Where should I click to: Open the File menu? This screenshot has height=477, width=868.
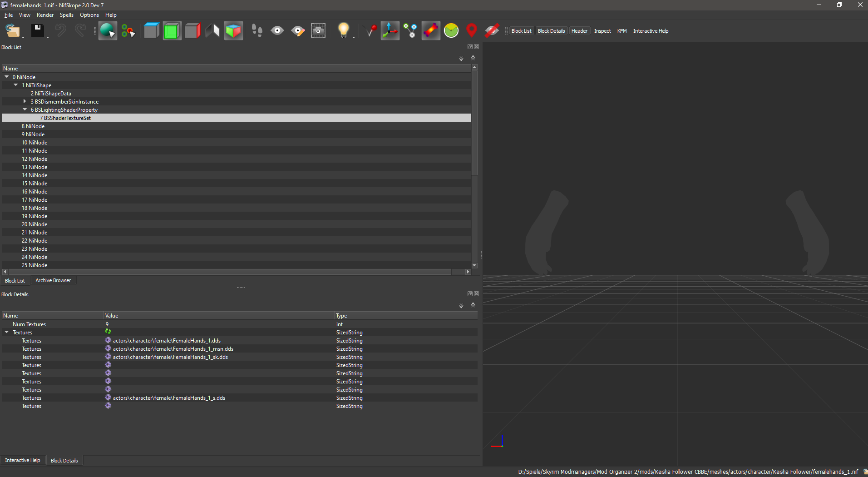point(9,15)
